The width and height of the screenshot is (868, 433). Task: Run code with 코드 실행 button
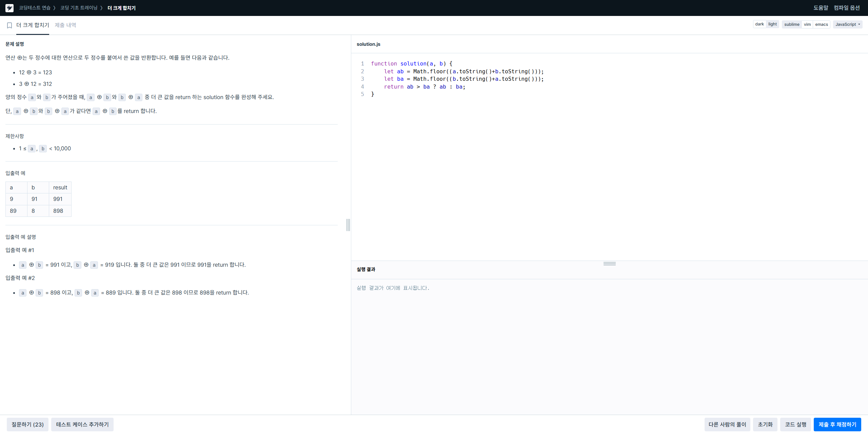pos(795,425)
